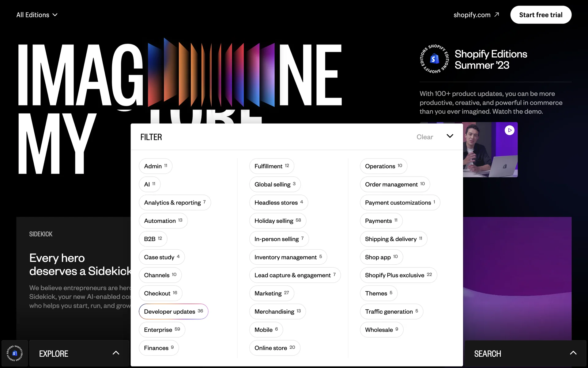Click the Shopify Editions badge at bottom-left
This screenshot has height=368, width=588.
[x=14, y=353]
